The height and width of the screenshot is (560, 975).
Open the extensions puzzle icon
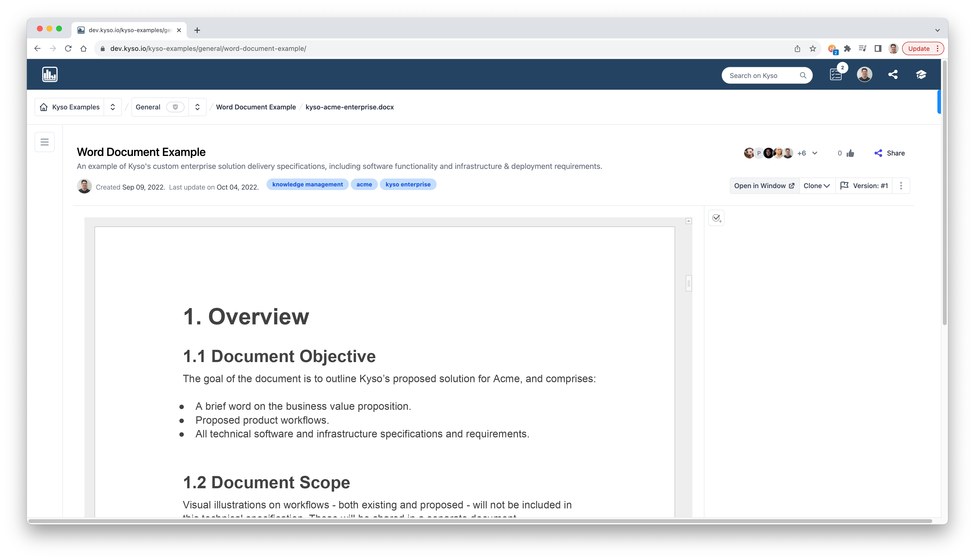(847, 48)
